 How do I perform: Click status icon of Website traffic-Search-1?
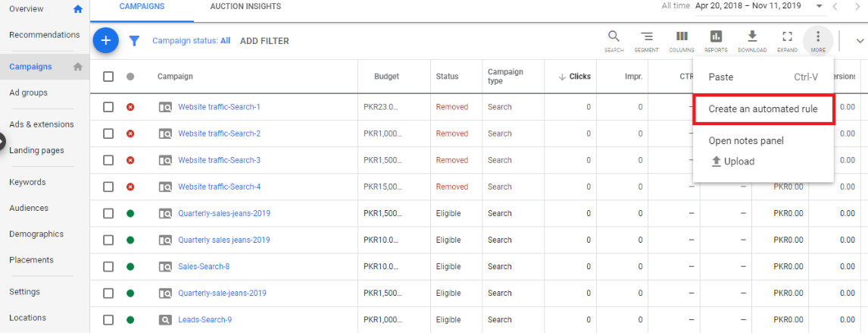(130, 107)
